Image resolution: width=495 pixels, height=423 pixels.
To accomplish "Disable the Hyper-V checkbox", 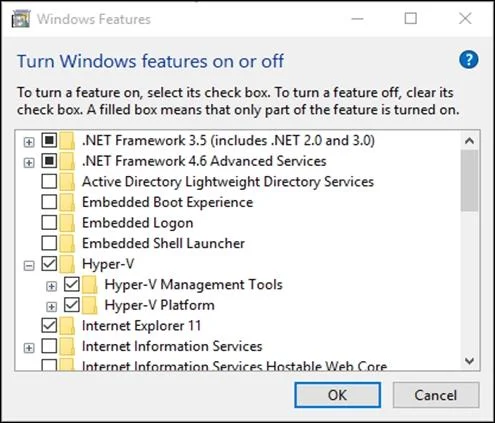I will tap(49, 264).
